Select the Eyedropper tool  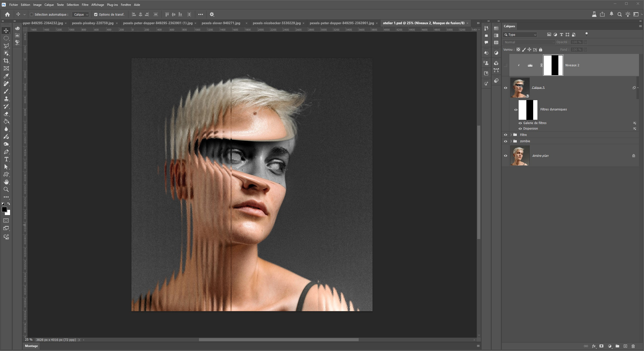pyautogui.click(x=6, y=76)
